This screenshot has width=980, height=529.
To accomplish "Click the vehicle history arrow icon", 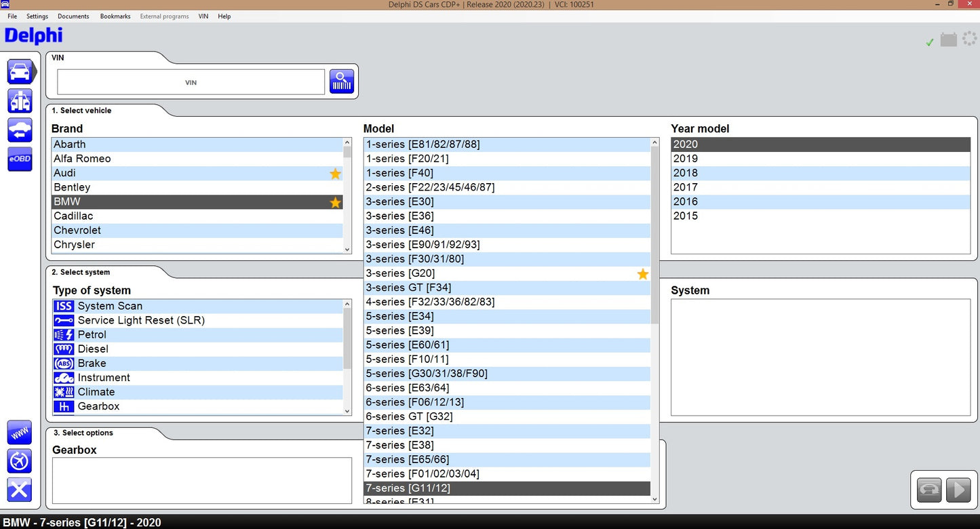I will (x=20, y=130).
